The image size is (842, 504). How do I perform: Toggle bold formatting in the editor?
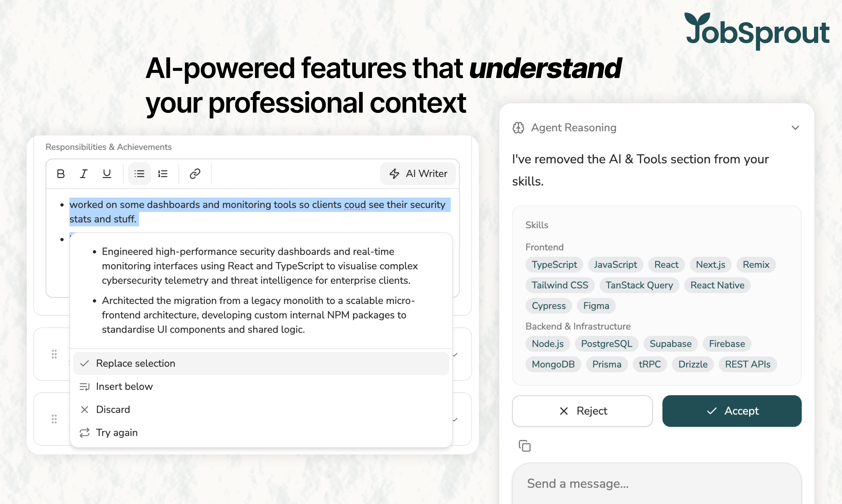point(60,174)
